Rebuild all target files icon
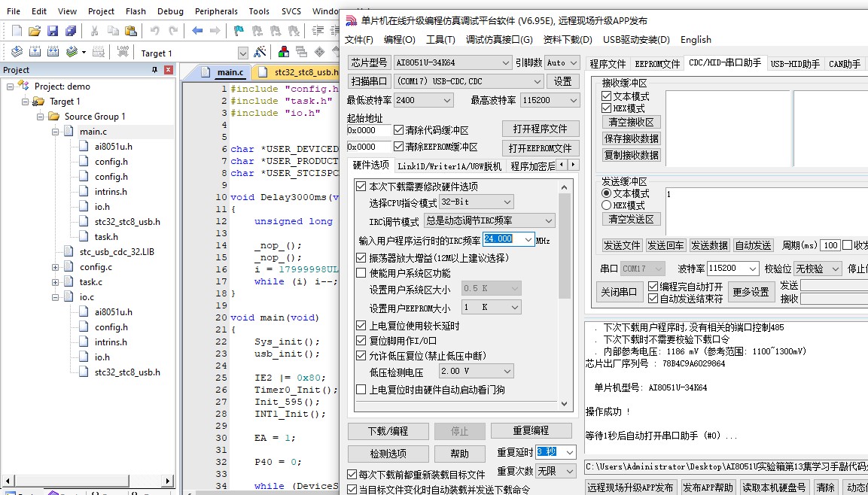 click(x=53, y=52)
